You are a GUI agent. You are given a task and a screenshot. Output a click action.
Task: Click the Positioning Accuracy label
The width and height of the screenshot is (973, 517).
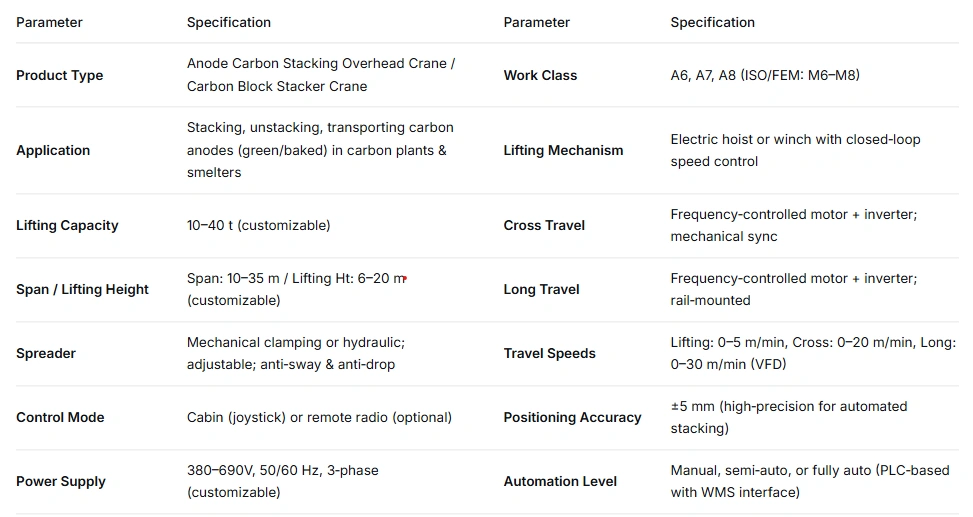click(572, 417)
